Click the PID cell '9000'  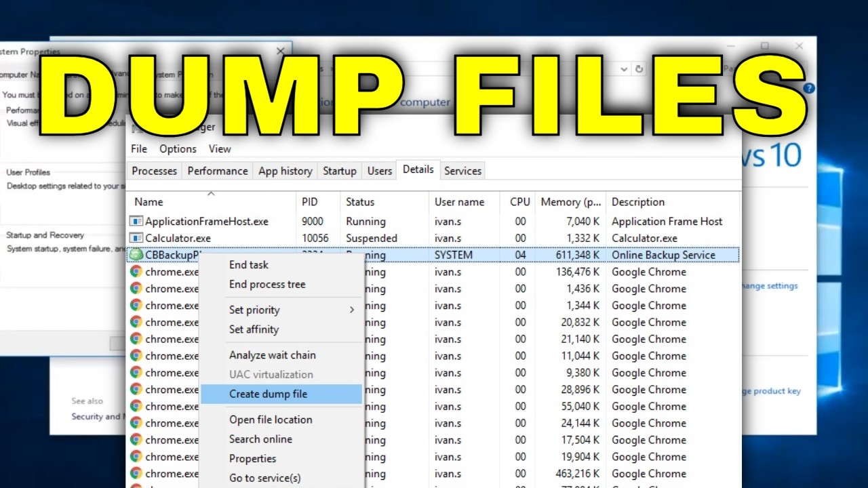point(313,222)
